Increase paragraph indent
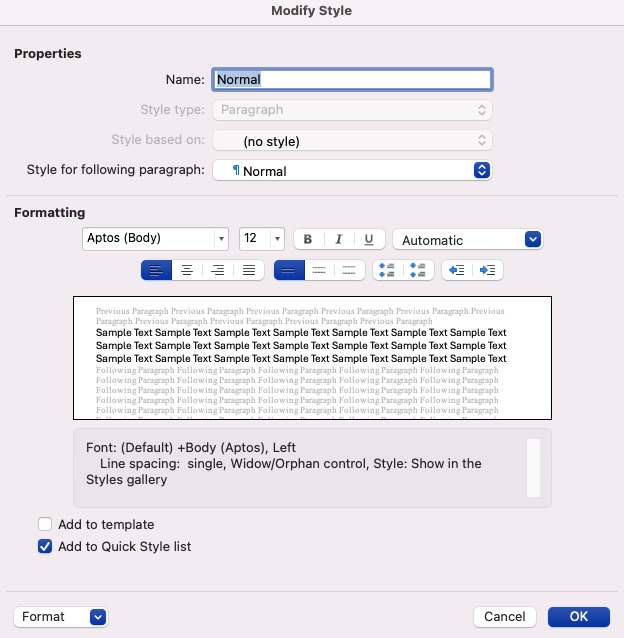This screenshot has width=624, height=638. (x=488, y=270)
